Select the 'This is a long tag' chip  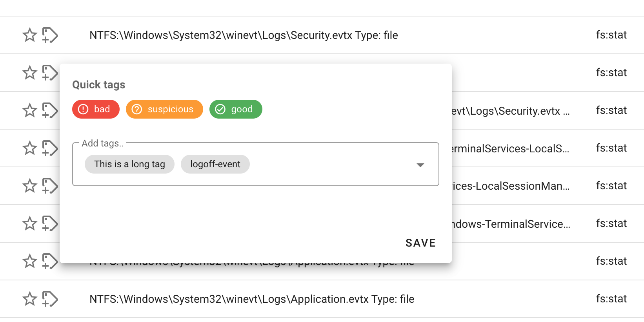coord(129,164)
